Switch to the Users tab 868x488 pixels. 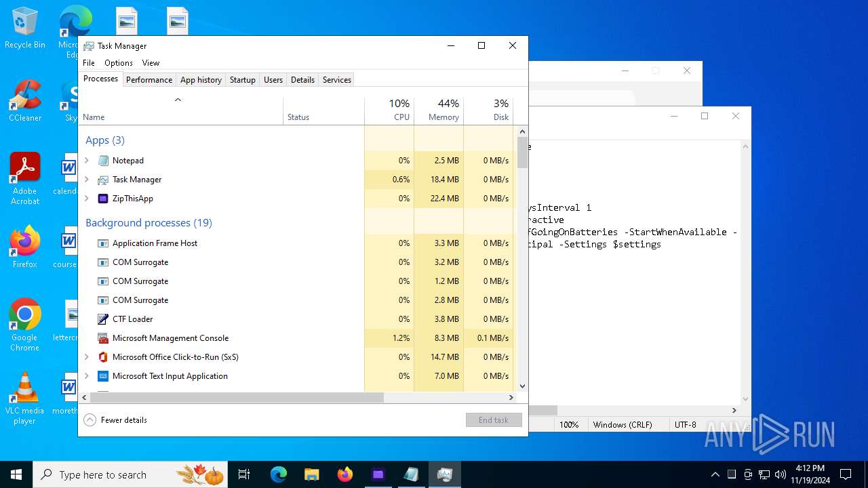pyautogui.click(x=273, y=80)
